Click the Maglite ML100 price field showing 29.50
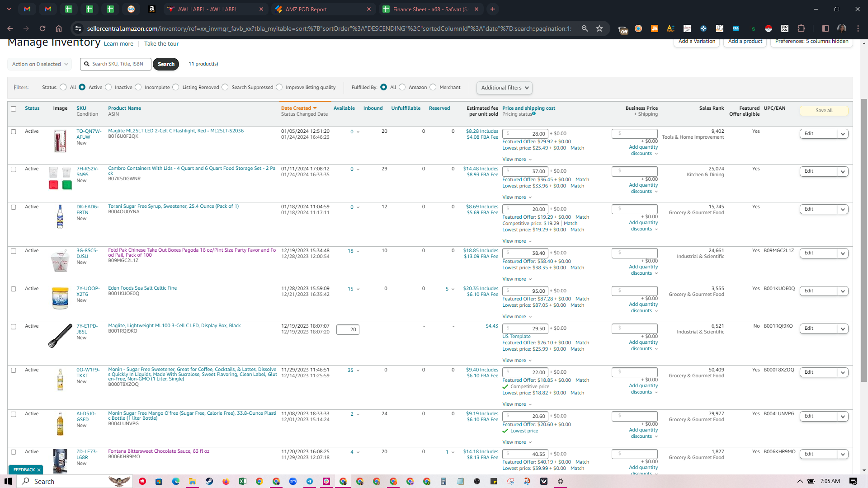The width and height of the screenshot is (868, 488). pos(525,329)
